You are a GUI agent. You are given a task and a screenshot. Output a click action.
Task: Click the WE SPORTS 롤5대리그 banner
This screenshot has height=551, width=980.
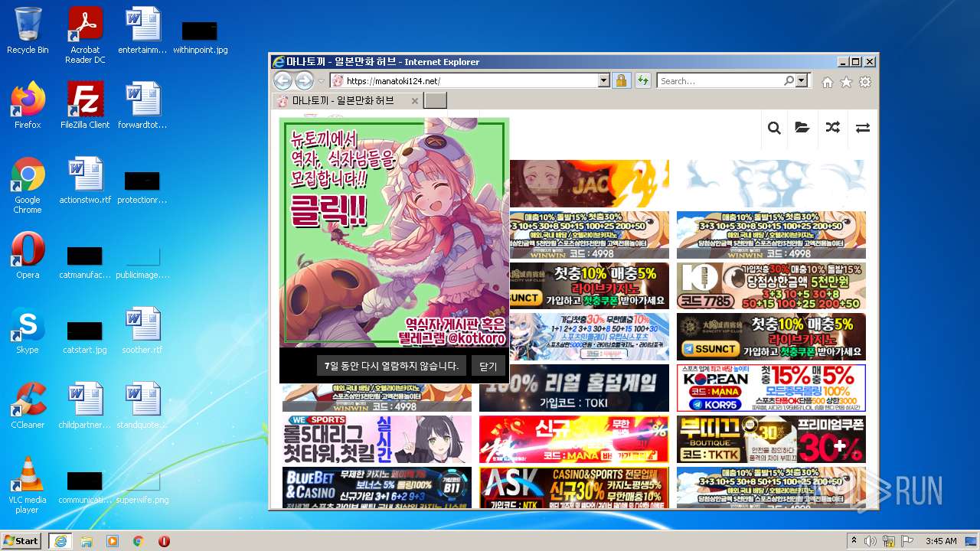coord(377,439)
